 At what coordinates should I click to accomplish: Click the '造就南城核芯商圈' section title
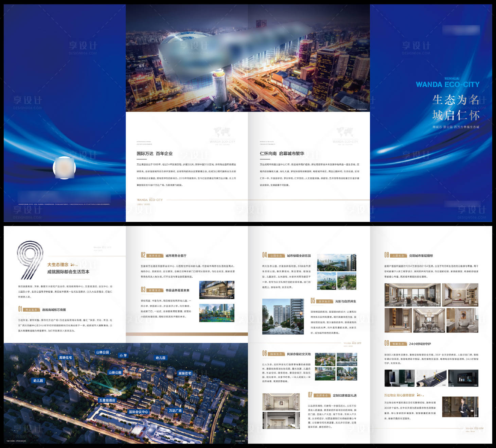point(54,310)
